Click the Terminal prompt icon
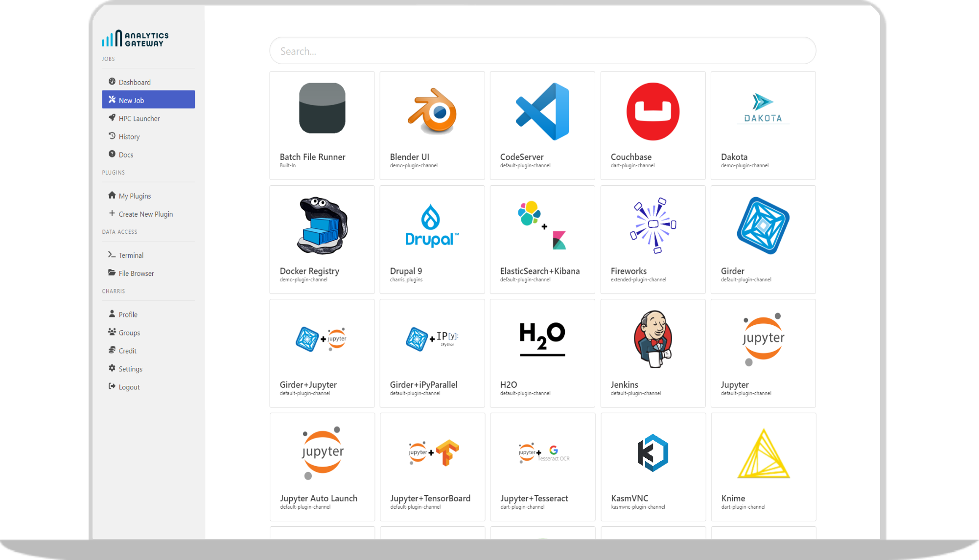 click(112, 255)
